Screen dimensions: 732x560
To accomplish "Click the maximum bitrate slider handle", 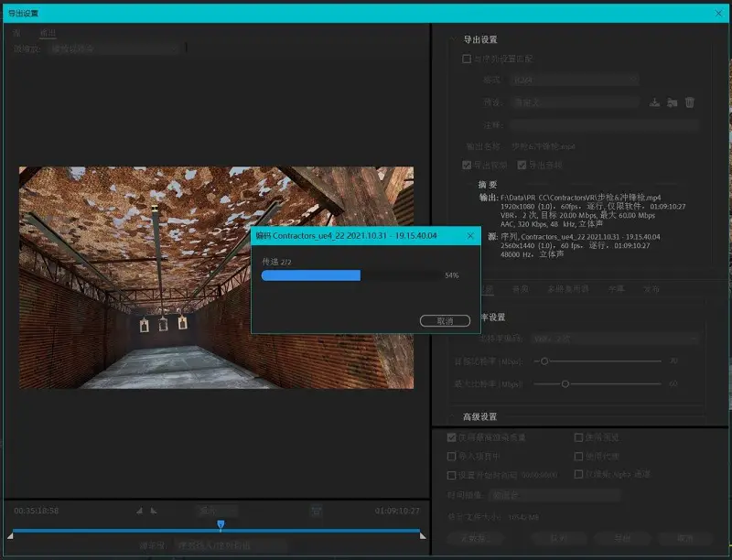I will click(565, 384).
